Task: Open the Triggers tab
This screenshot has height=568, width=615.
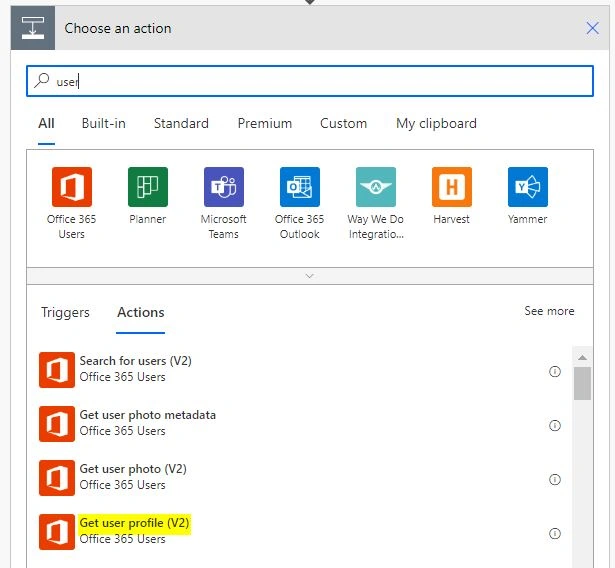Action: tap(65, 313)
